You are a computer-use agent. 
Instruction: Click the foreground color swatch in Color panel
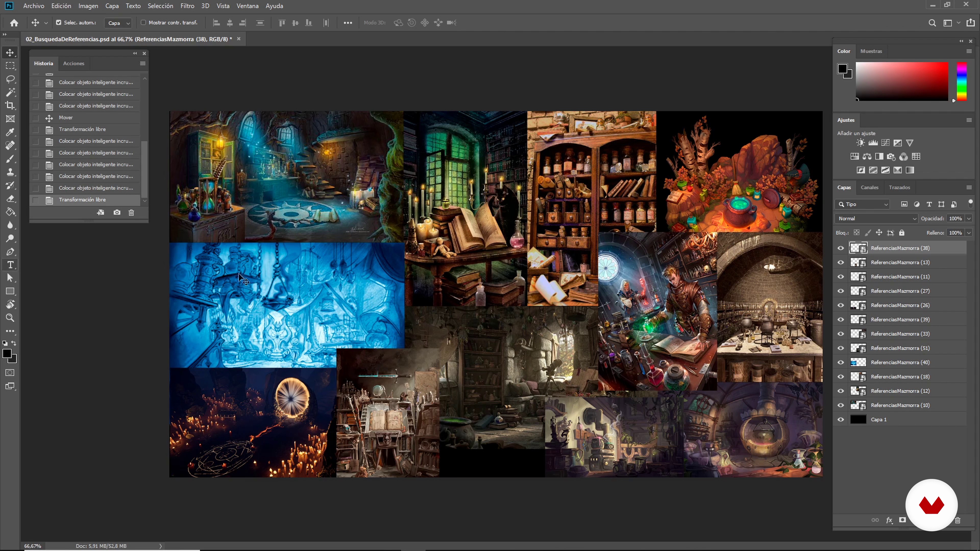pyautogui.click(x=842, y=69)
